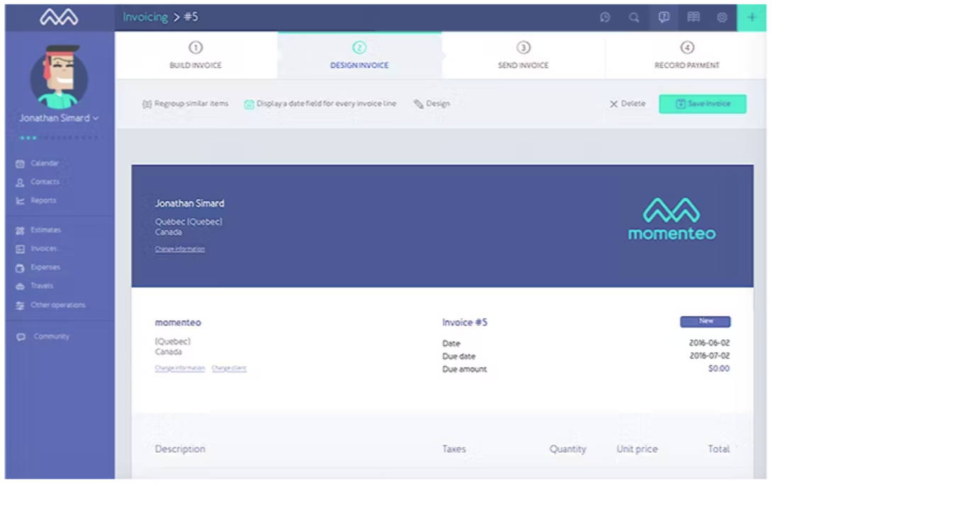Switch to the 'Send Invoice' step tab
Screen dimensions: 980x511
(523, 57)
